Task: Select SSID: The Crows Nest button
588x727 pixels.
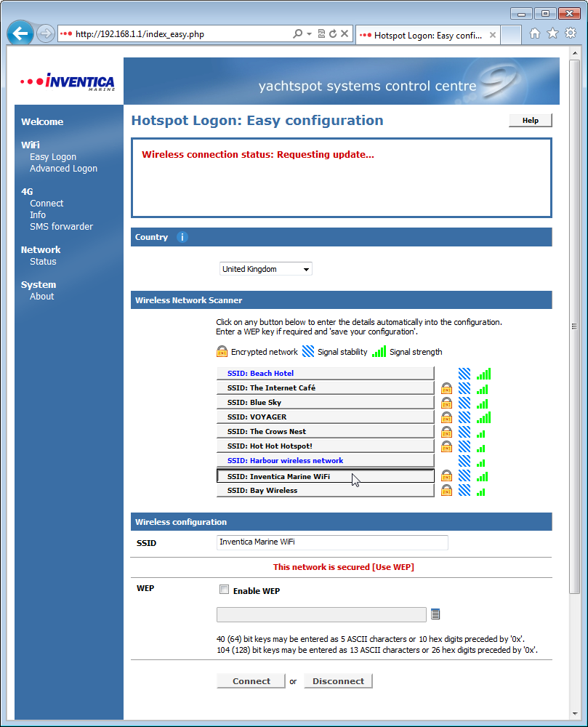Action: (x=326, y=431)
